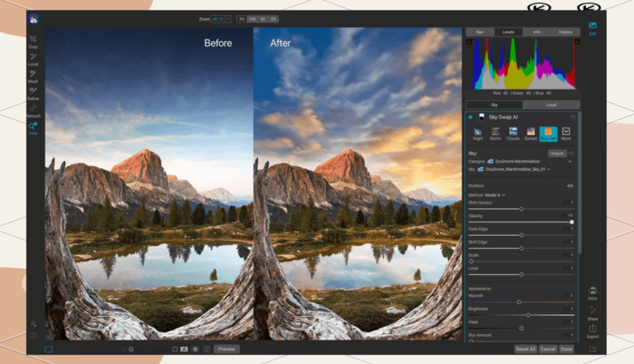Toggle the mask overlay circle button
634x364 pixels.
tap(195, 349)
